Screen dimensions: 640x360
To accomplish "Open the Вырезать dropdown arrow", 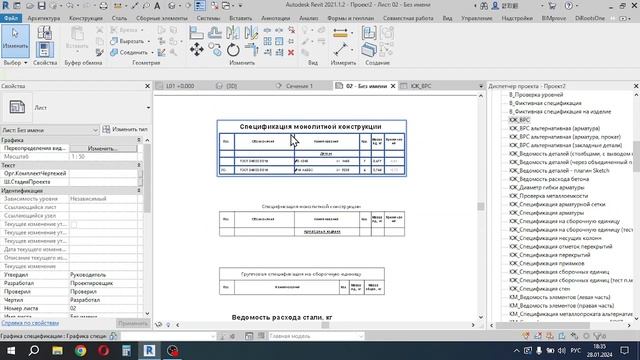I will click(149, 41).
